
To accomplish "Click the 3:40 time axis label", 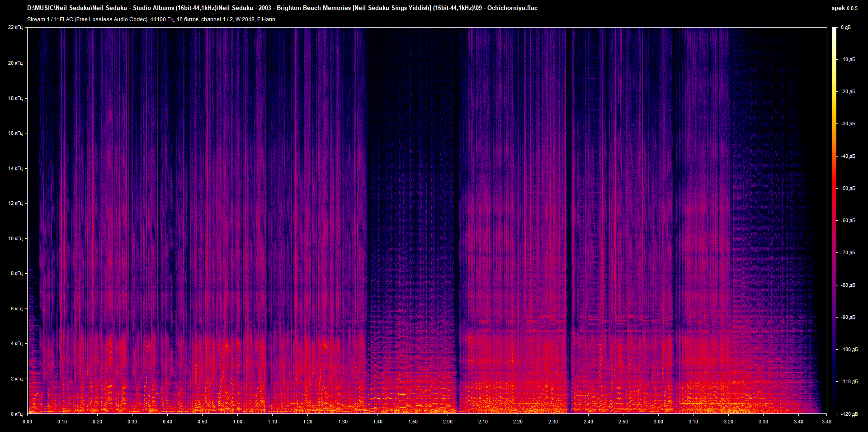I will tap(798, 422).
